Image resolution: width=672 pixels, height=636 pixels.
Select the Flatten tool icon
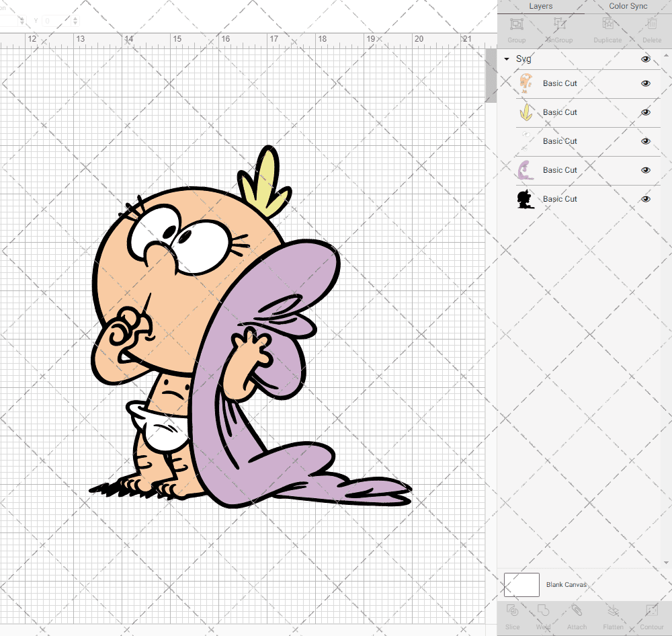[x=614, y=610]
